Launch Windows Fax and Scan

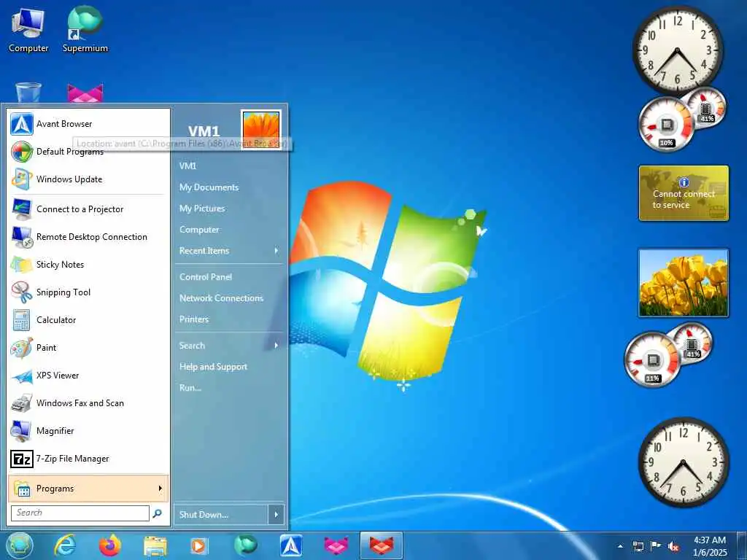tap(88, 402)
